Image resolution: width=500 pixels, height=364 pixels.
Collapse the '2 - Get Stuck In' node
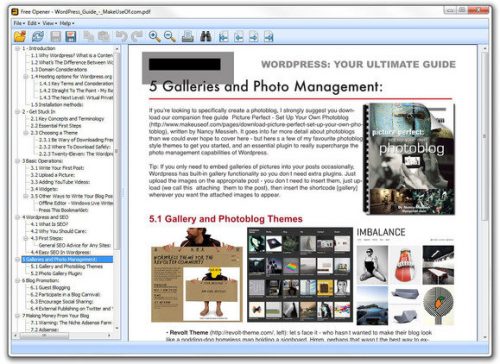point(17,112)
